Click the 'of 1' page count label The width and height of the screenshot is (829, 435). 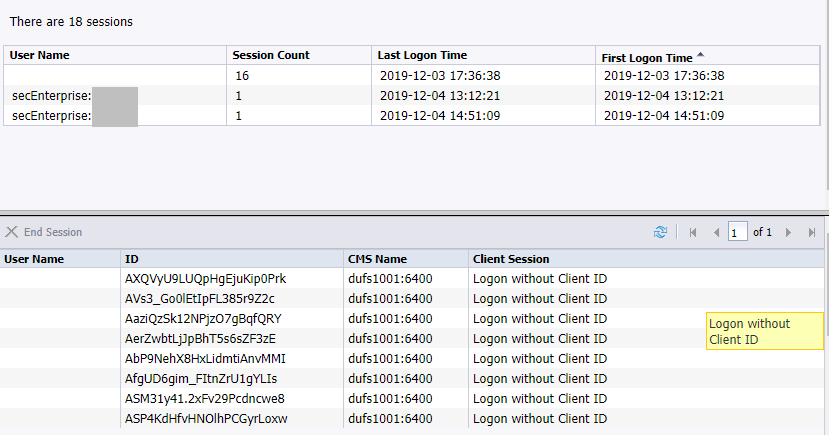coord(762,232)
